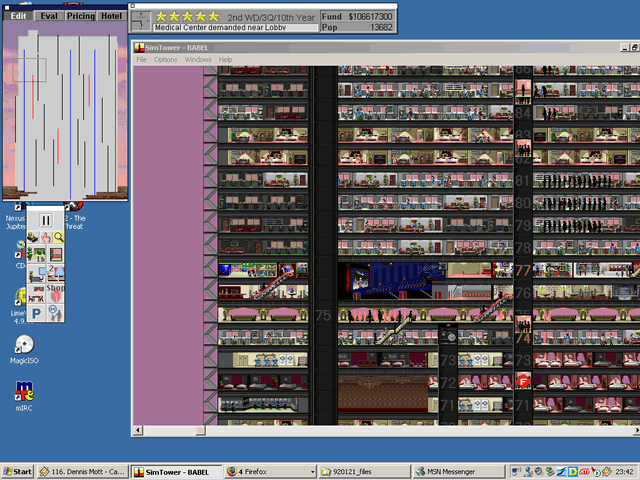
Task: Show the Hotel map view
Action: click(x=112, y=16)
